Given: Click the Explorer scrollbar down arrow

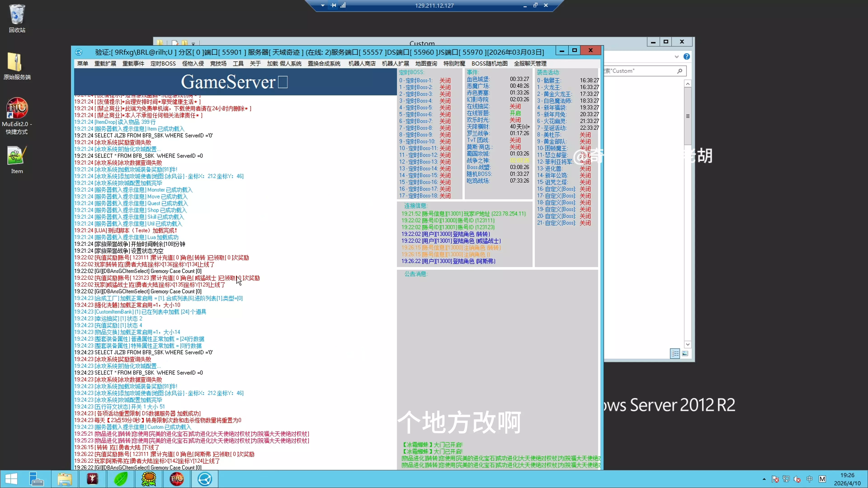Looking at the screenshot, I should click(x=688, y=344).
